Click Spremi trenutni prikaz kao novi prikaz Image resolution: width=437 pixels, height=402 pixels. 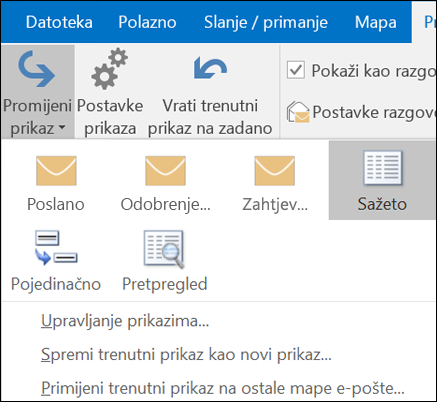(x=186, y=355)
